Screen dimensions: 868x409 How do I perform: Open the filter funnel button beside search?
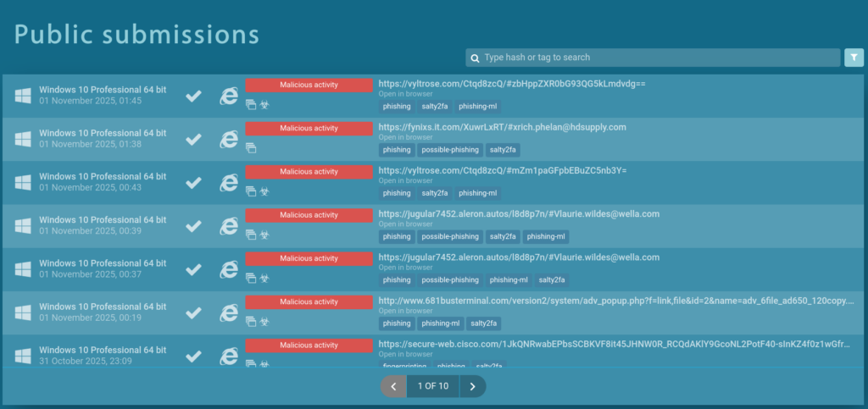pyautogui.click(x=854, y=58)
